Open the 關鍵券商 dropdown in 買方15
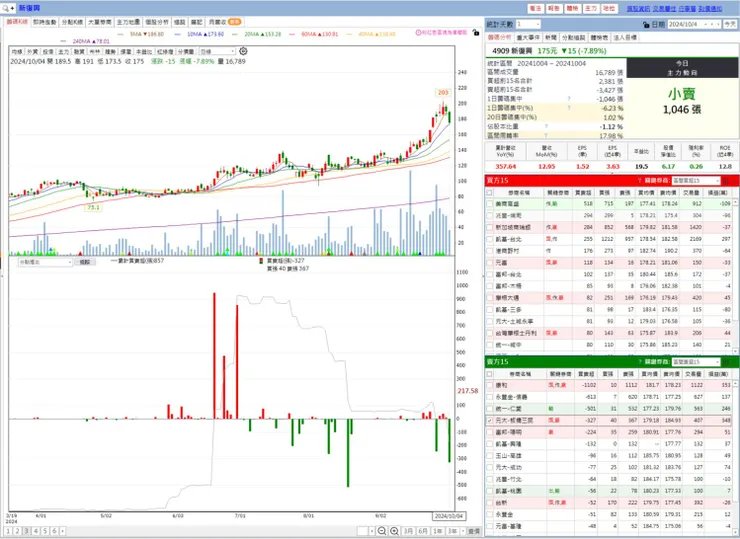The width and height of the screenshot is (740, 539). [x=696, y=181]
